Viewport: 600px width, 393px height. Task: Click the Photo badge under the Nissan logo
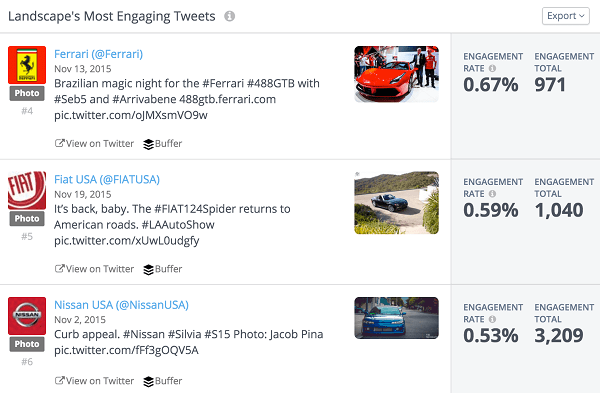click(27, 344)
